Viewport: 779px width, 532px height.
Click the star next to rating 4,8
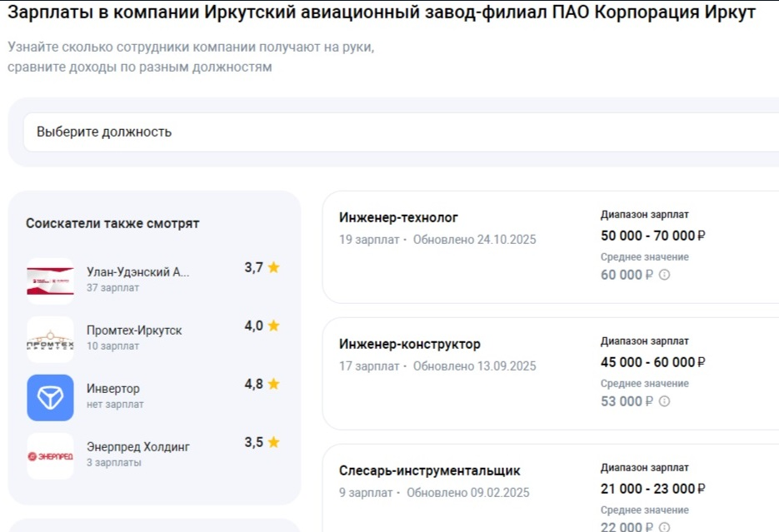pos(274,384)
